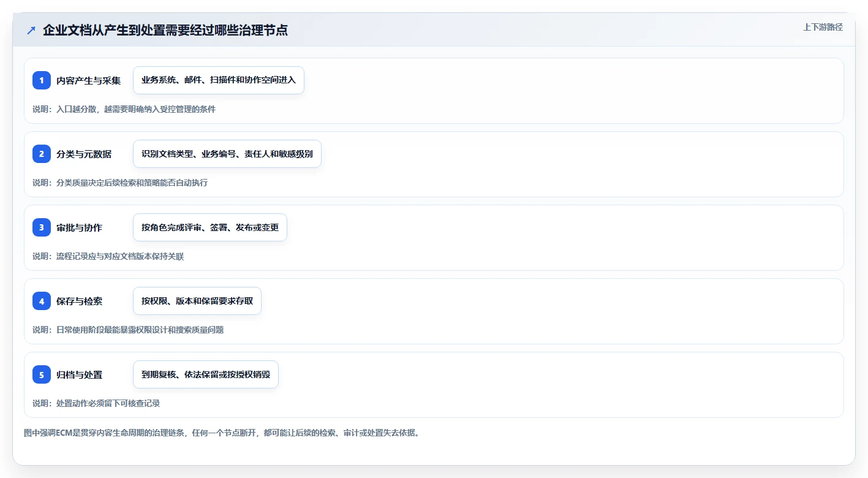Screen dimensions: 868x478
Task: Click the 审批与协作 step label
Action: [79, 227]
